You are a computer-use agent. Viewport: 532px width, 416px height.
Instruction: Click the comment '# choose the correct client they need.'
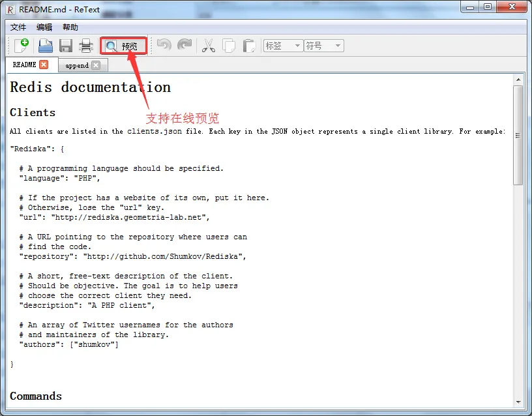pyautogui.click(x=105, y=295)
